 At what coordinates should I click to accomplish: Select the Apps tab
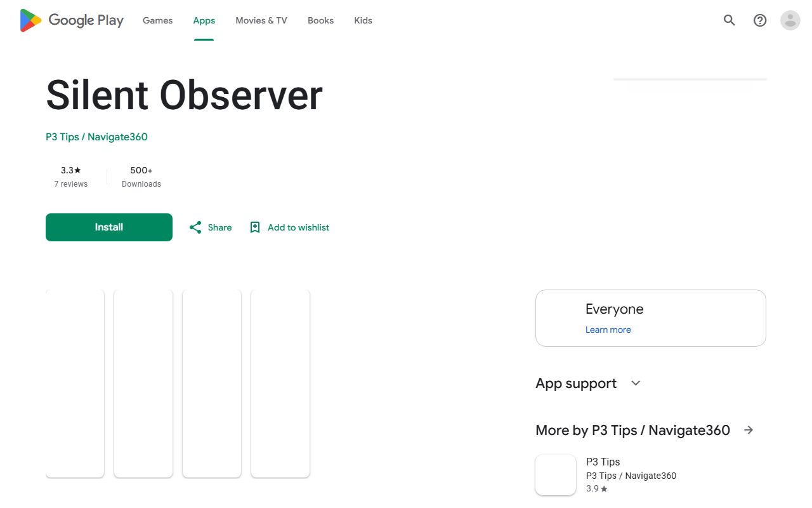pyautogui.click(x=204, y=20)
